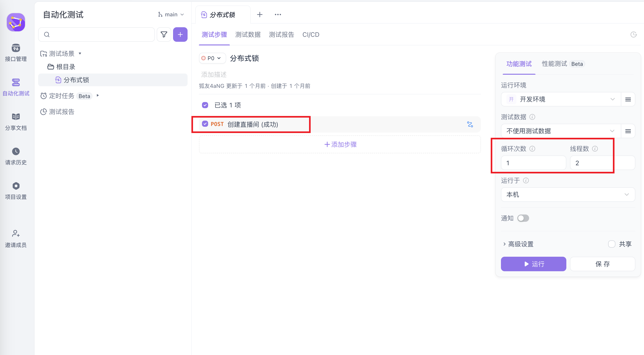Click the history icon at top right
Image resolution: width=644 pixels, height=355 pixels.
click(633, 35)
